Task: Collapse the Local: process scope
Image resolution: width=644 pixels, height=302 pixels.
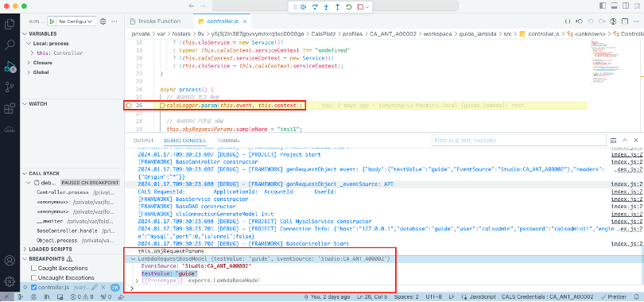Action: point(72,44)
